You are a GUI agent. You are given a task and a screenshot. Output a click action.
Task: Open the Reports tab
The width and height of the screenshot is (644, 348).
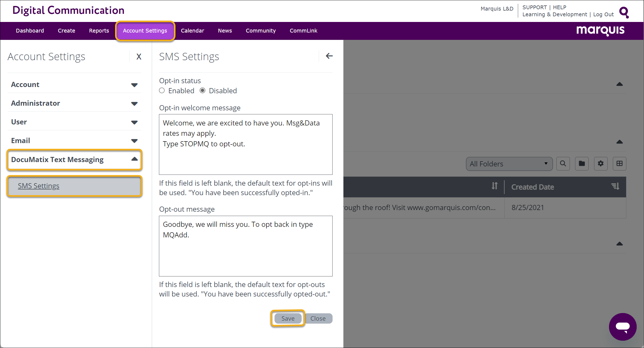click(x=99, y=31)
